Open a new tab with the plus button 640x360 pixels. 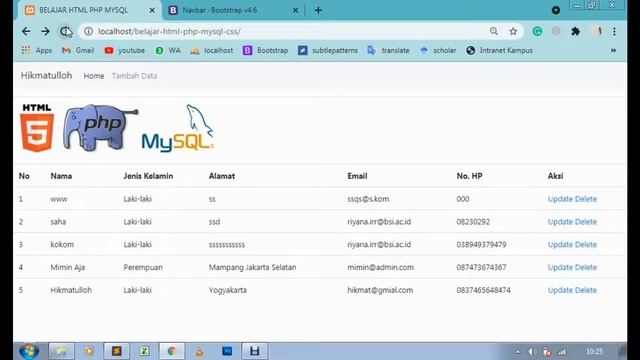coord(318,10)
